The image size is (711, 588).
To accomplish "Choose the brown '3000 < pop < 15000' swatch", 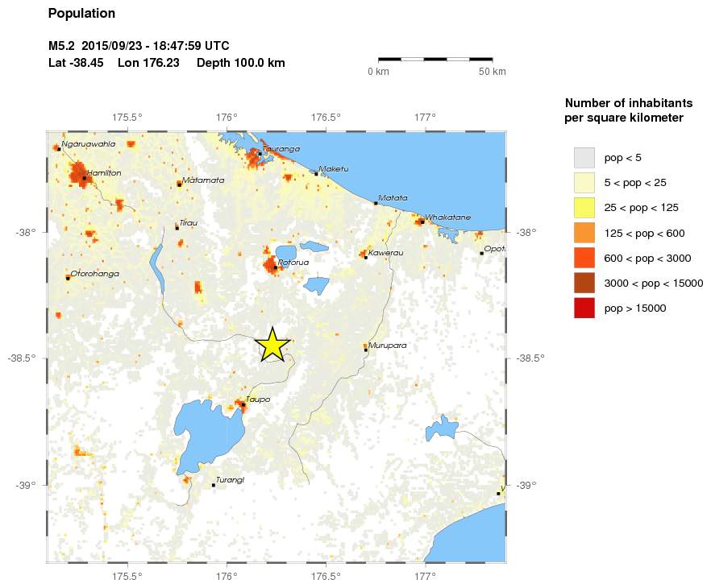I will coord(584,284).
